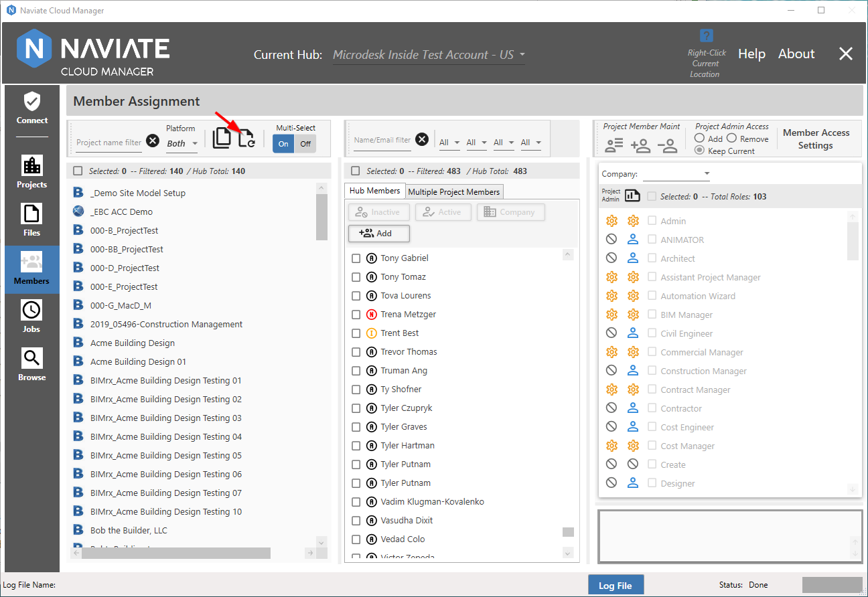Select project Bob the Builder, LLC

point(129,530)
